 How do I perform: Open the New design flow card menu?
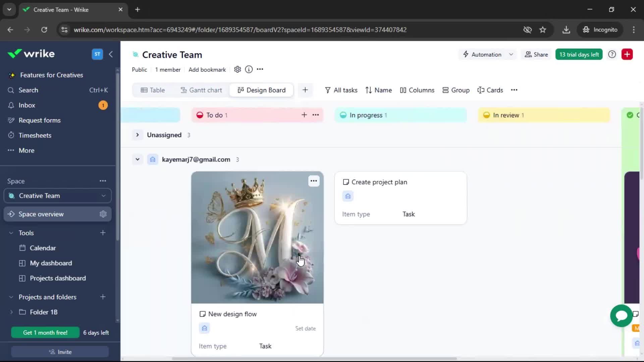tap(314, 181)
